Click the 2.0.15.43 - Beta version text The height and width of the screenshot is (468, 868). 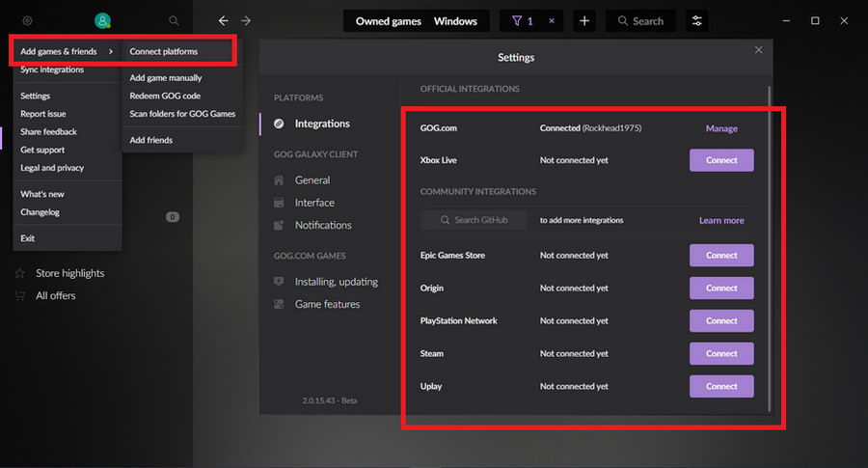[x=330, y=400]
